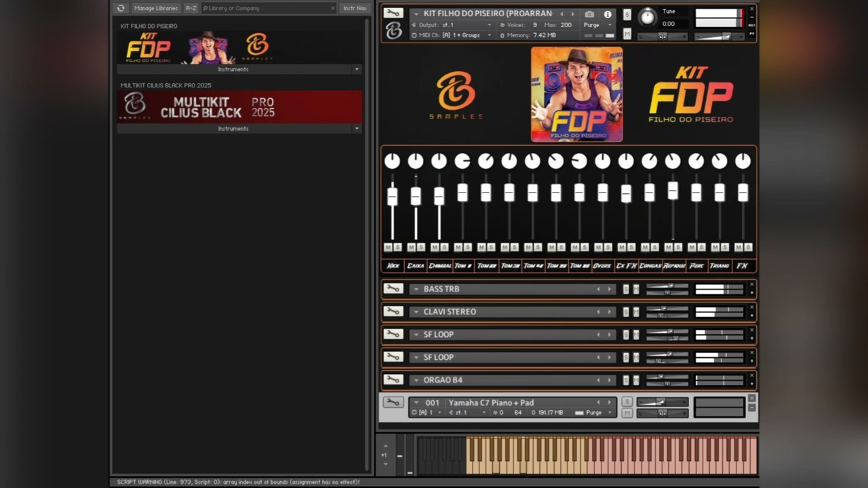
Task: Click the snapshot camera icon in instrument header
Action: (x=589, y=14)
